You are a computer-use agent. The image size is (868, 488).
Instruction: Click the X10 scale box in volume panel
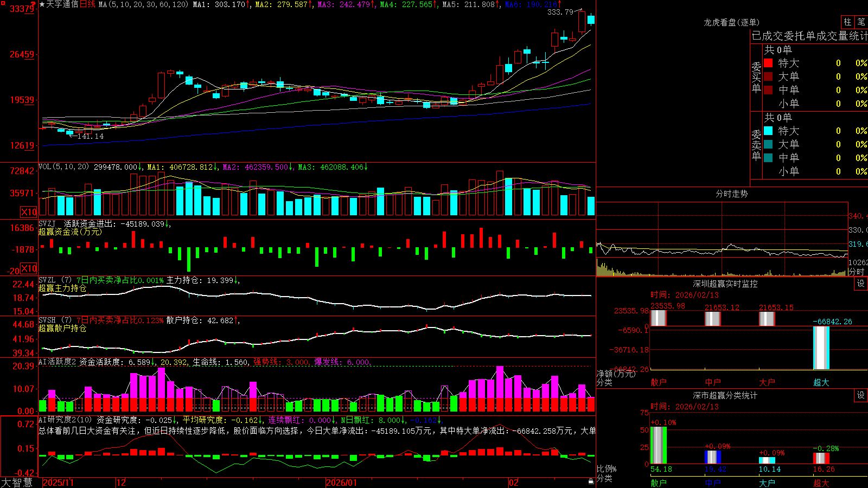click(29, 212)
